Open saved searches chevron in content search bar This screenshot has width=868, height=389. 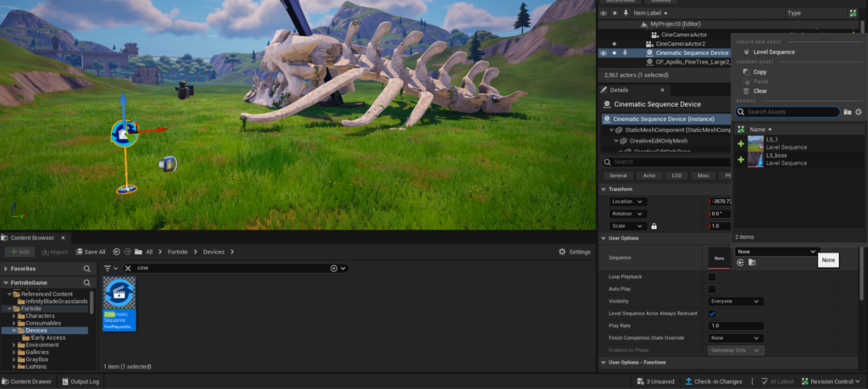point(343,268)
